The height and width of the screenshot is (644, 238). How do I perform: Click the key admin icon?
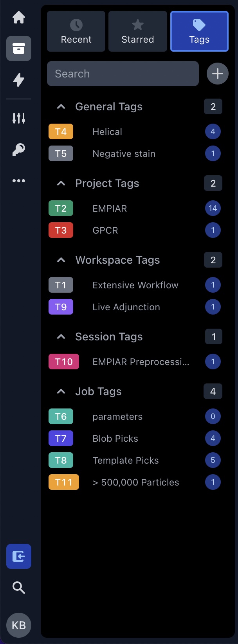19,149
